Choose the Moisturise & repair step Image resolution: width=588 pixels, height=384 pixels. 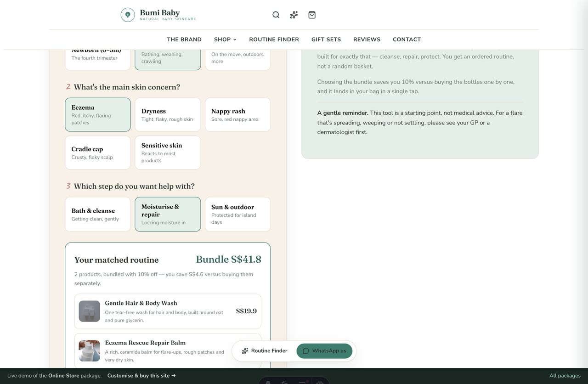click(168, 214)
